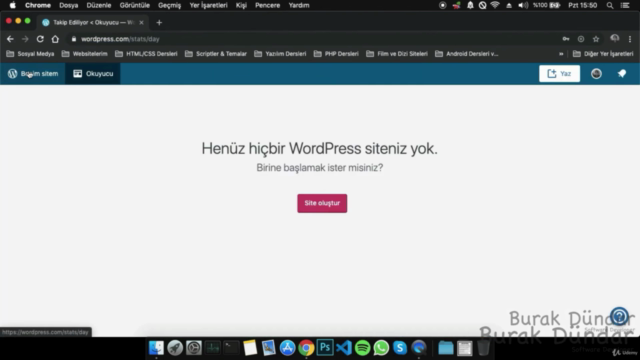Open Chrome three-dot menu
The width and height of the screenshot is (640, 360).
(630, 39)
